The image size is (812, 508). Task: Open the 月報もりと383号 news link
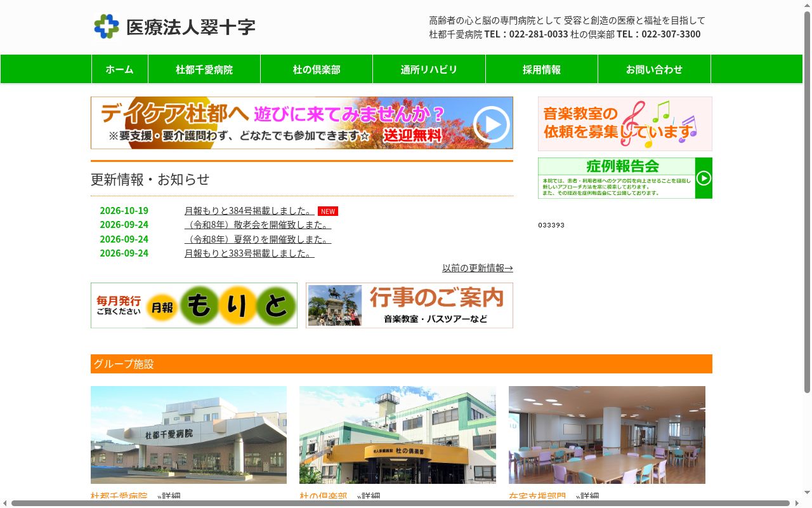[x=249, y=253]
